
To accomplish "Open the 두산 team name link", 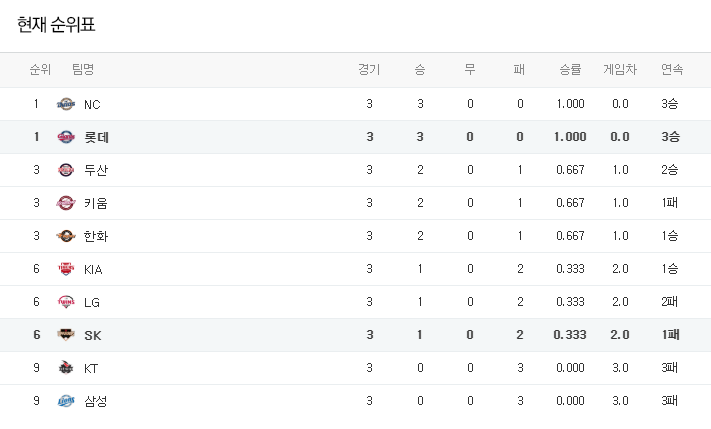I will (x=96, y=170).
